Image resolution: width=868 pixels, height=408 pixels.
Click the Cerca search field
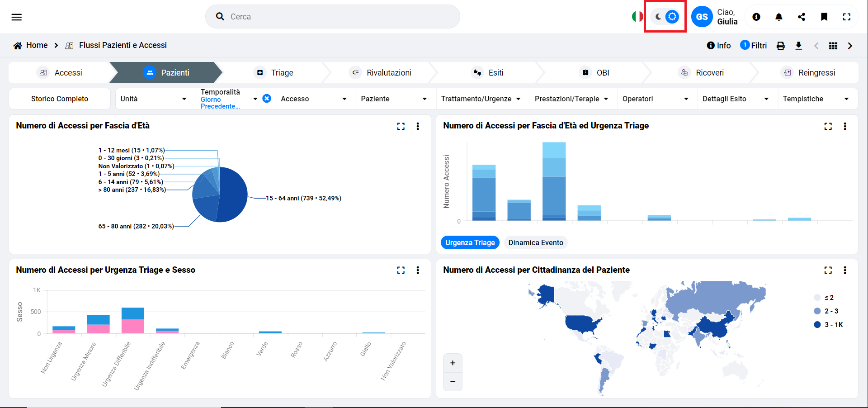click(x=333, y=17)
